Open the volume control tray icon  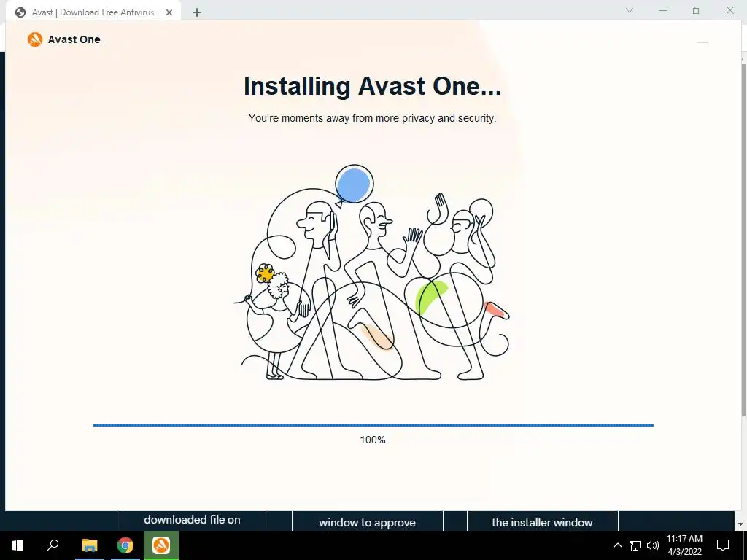(x=653, y=545)
